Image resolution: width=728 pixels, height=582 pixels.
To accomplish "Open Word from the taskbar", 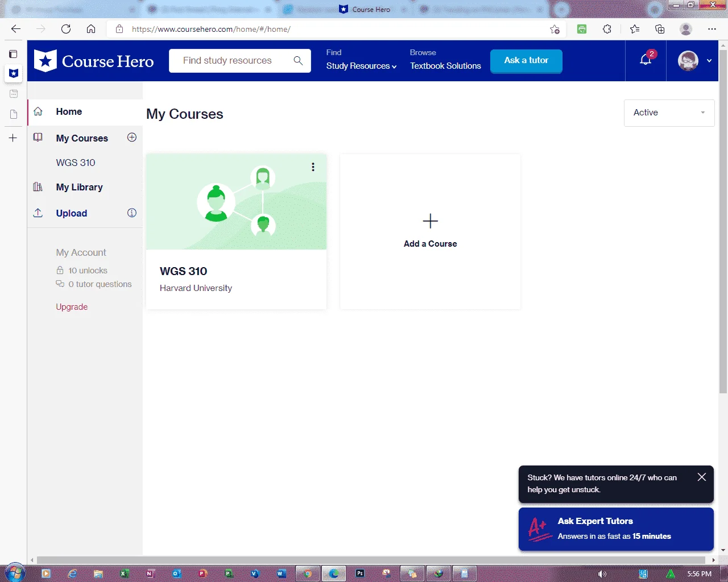I will tap(281, 573).
